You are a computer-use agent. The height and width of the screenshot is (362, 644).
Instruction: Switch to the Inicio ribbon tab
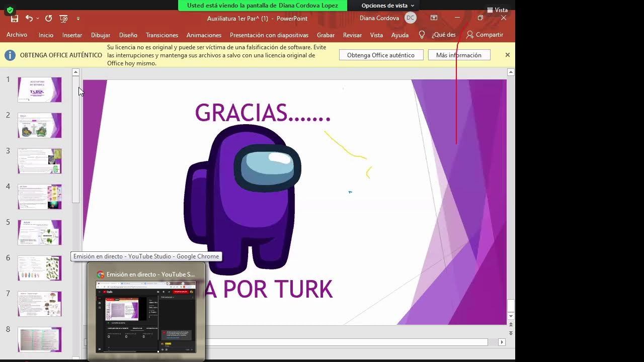[46, 35]
